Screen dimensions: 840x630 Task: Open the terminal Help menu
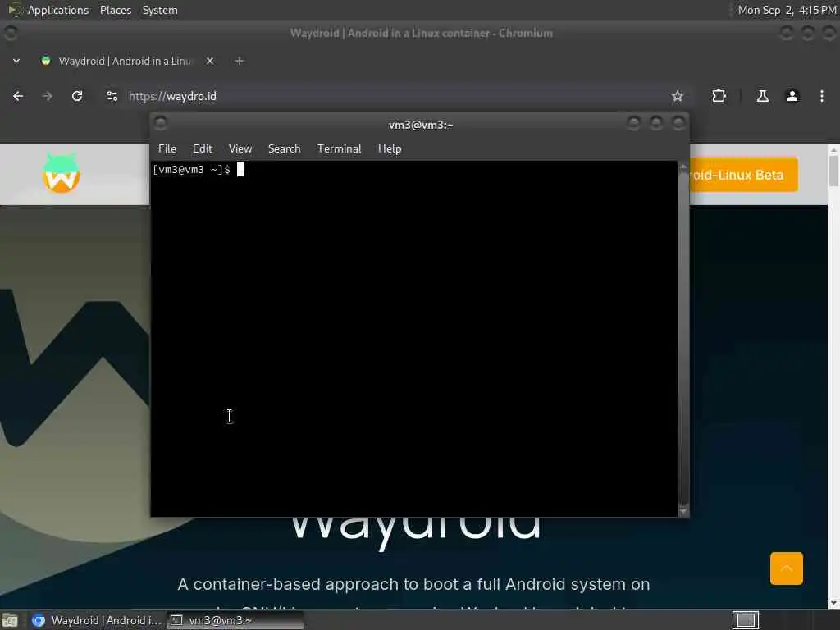390,149
